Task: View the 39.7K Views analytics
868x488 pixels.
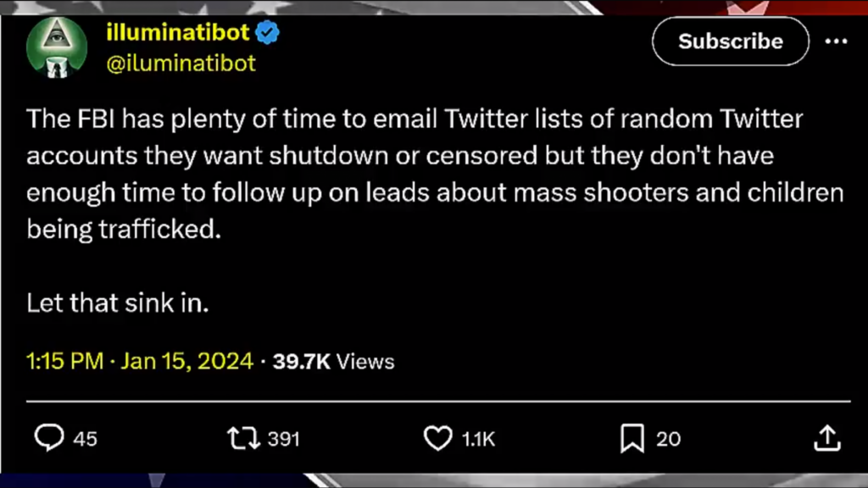Action: [334, 361]
